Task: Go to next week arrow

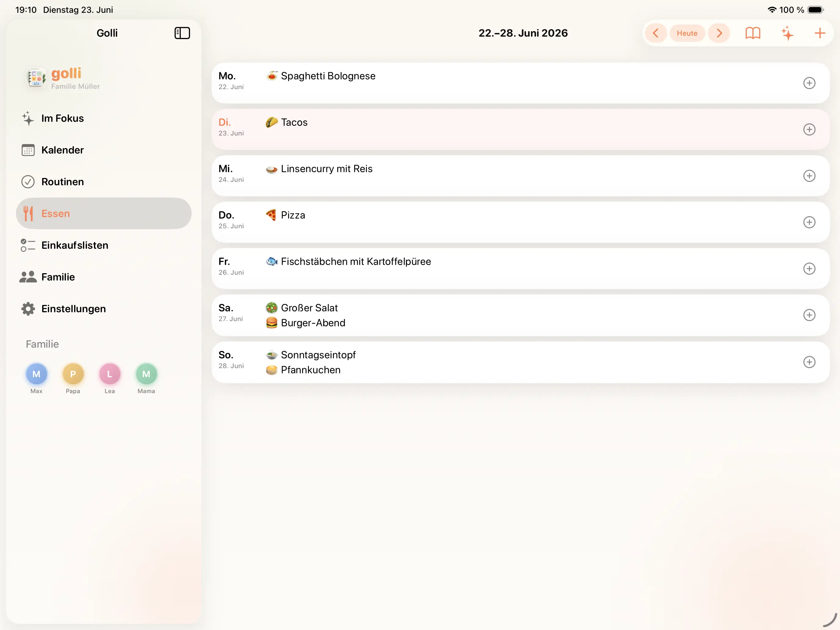Action: [719, 33]
